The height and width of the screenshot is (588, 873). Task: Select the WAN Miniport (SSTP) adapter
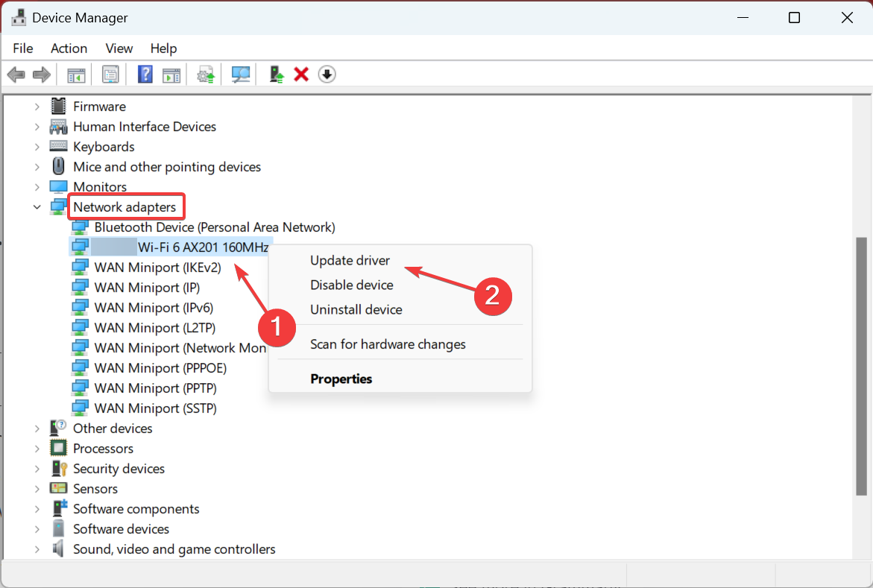[x=155, y=408]
